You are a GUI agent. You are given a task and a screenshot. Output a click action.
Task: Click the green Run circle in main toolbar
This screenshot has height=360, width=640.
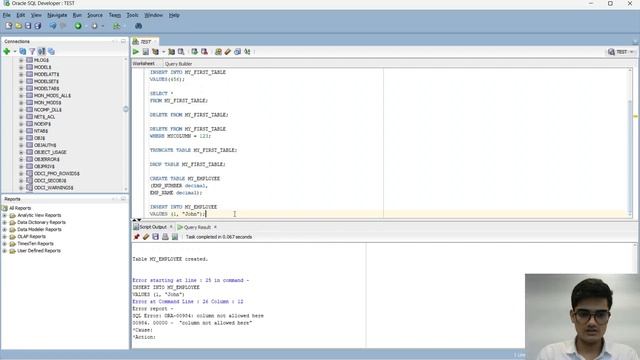tap(78, 26)
